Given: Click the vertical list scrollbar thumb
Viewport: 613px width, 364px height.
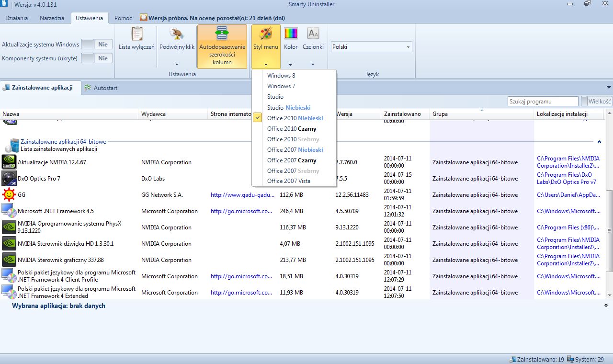Looking at the screenshot, I should (609, 230).
